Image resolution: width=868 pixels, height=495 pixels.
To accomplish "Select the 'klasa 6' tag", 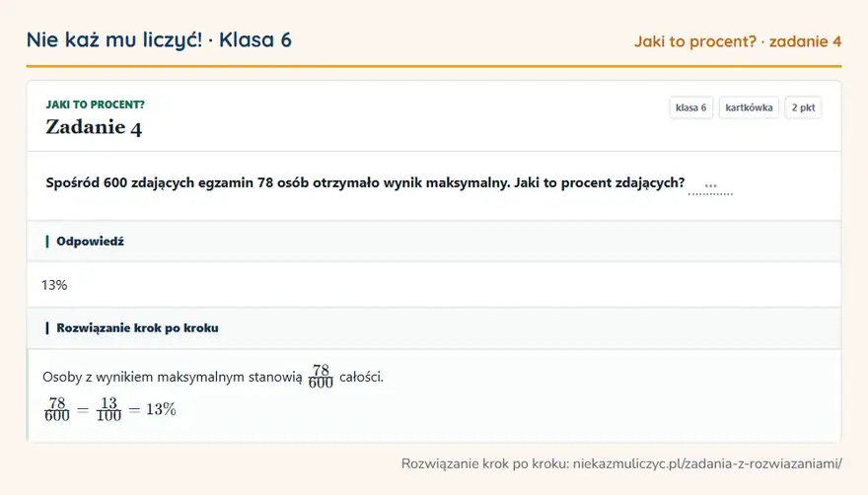I will tap(690, 107).
